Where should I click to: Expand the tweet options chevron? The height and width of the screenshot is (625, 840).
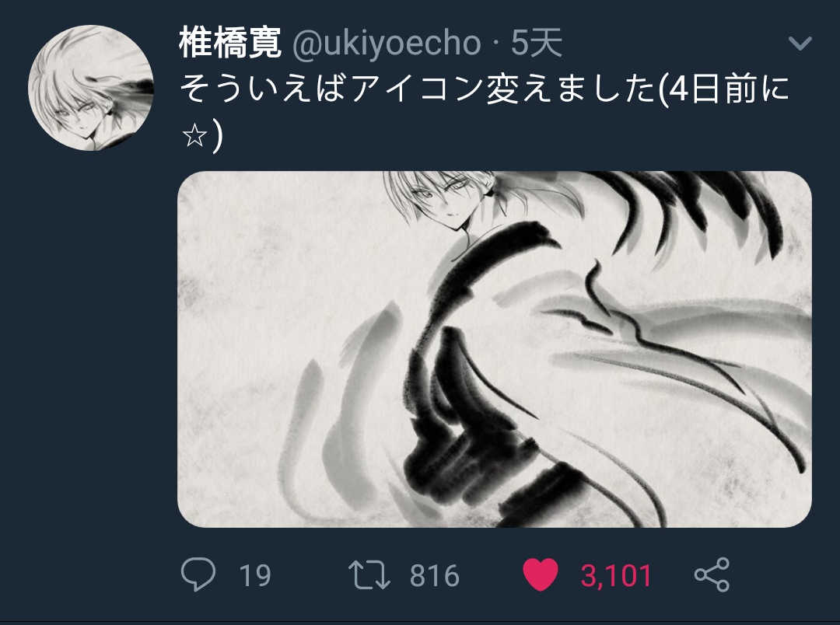pyautogui.click(x=800, y=43)
